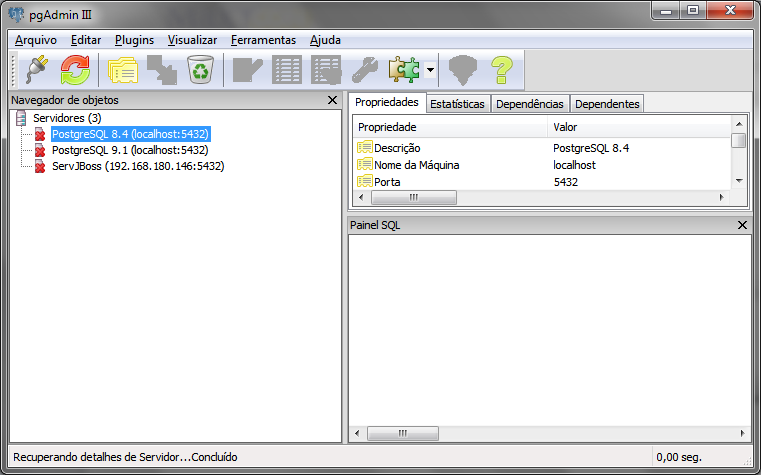Select PostgreSQL 8.4 (localhost:5432) server

pos(130,134)
